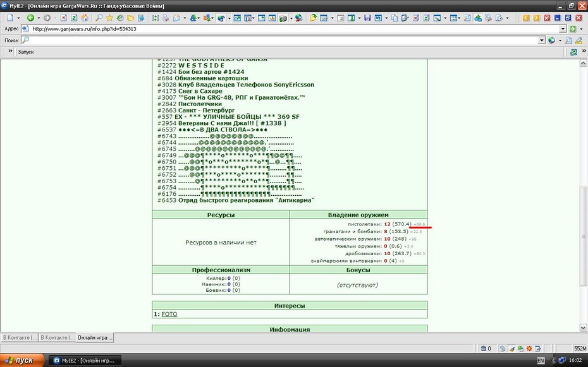Open the dropdown beside the search engine globe
588x367 pixels.
click(560, 40)
